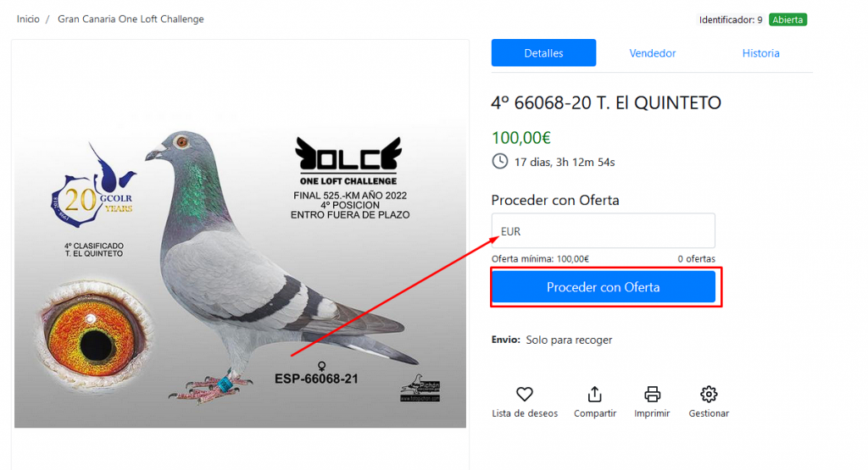Click the Imprimir printer icon
Viewport: 868px width, 470px height.
tap(652, 395)
